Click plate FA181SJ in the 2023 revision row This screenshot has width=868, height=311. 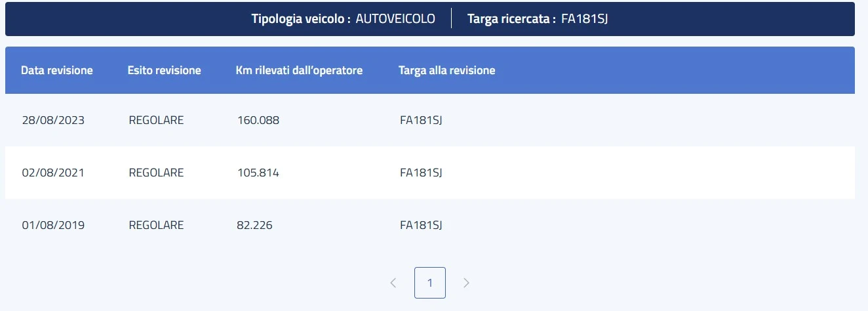(x=421, y=121)
